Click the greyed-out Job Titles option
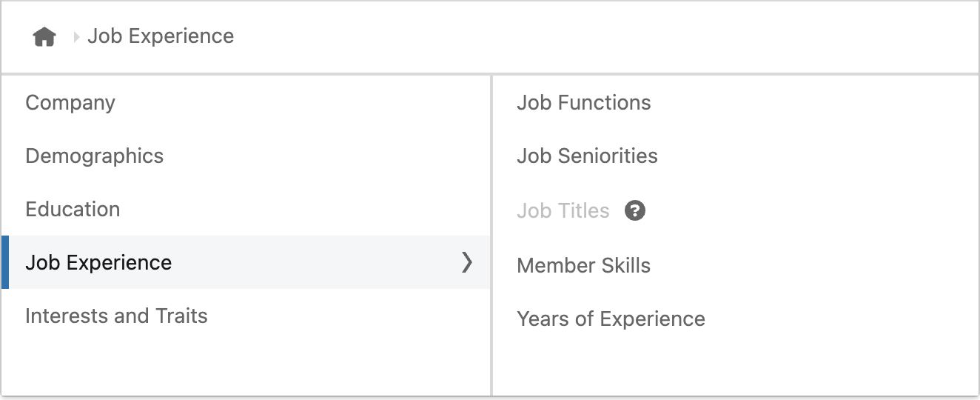980x400 pixels. click(x=563, y=211)
